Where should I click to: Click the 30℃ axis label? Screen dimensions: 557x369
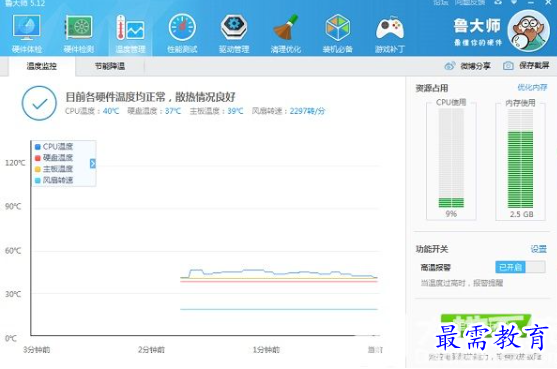coord(13,294)
